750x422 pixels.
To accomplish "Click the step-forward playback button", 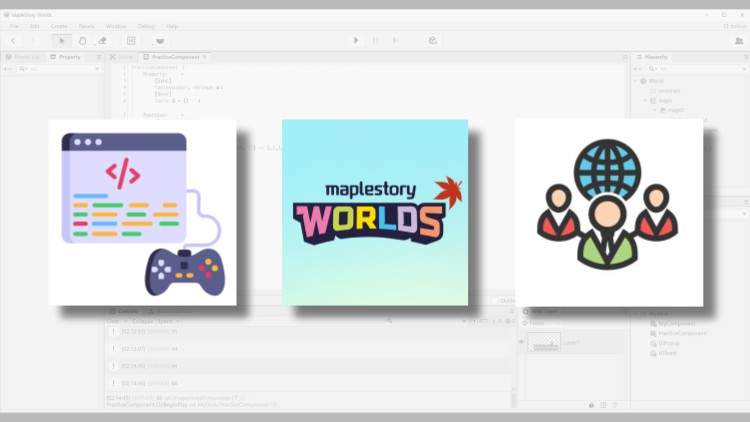I will [x=396, y=41].
